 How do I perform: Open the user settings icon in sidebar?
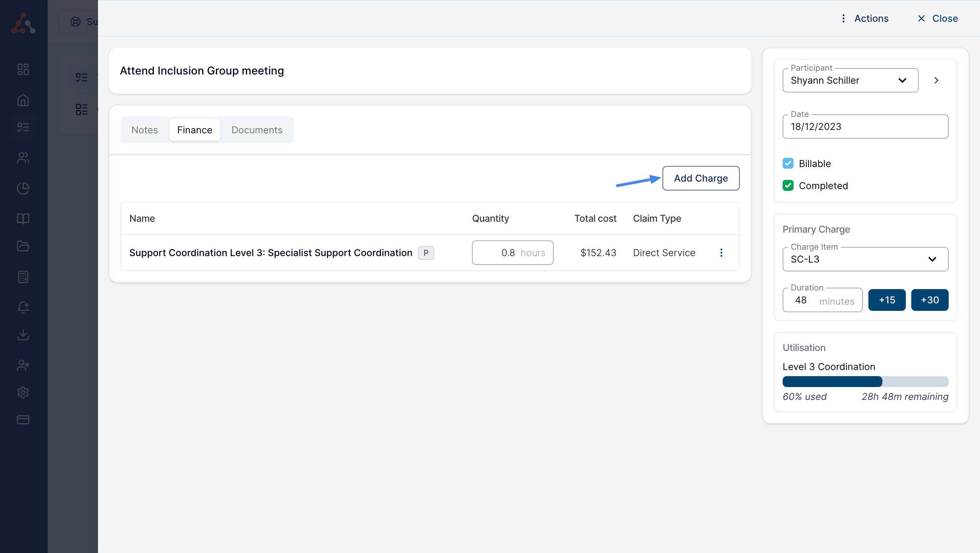pyautogui.click(x=23, y=365)
